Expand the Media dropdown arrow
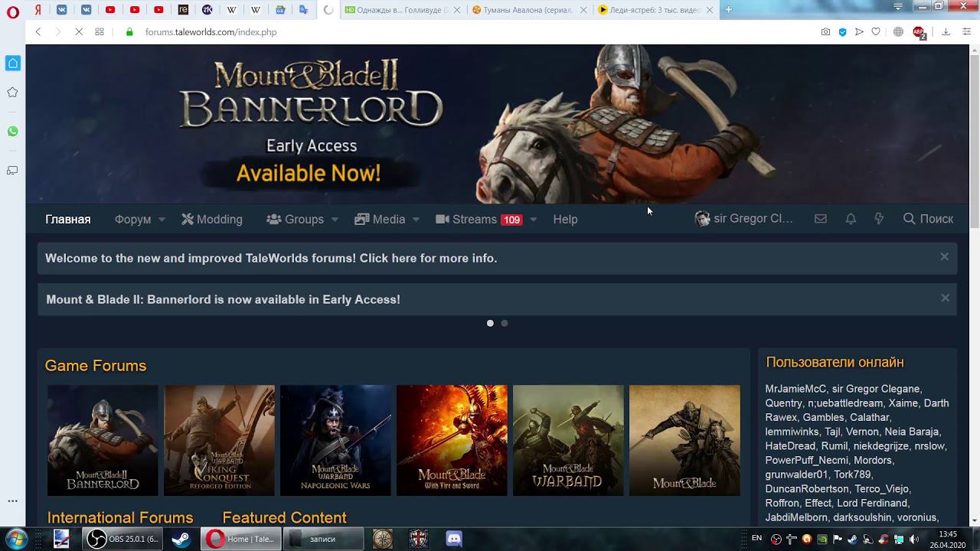 pos(416,220)
